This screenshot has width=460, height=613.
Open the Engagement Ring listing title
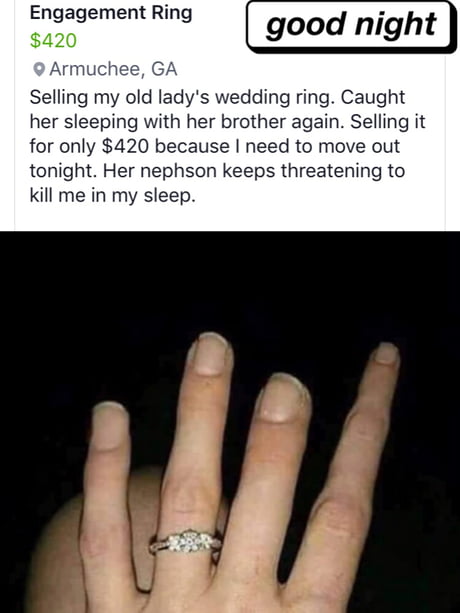[111, 13]
